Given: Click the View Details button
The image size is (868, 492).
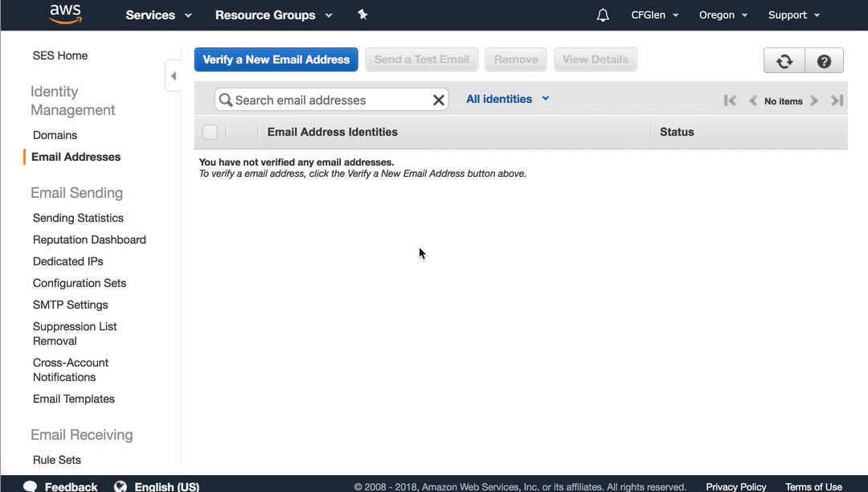Looking at the screenshot, I should [x=596, y=59].
